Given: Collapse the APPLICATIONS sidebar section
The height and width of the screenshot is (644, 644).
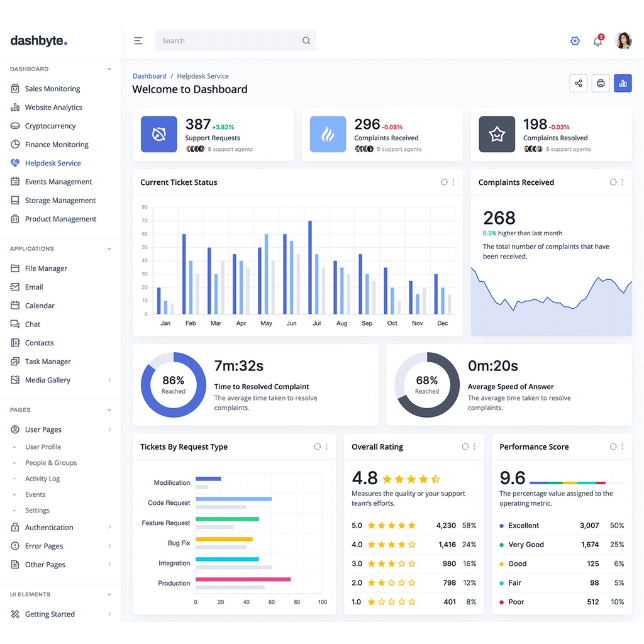Looking at the screenshot, I should click(x=109, y=248).
